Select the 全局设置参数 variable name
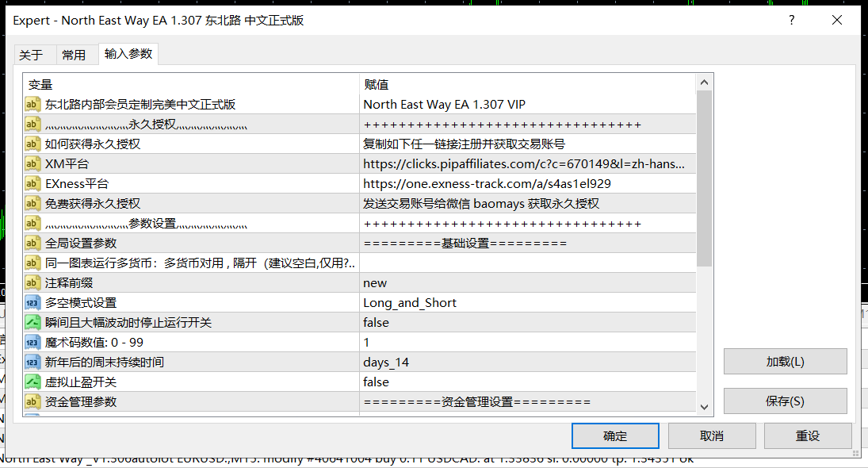The height and width of the screenshot is (468, 868). (81, 244)
